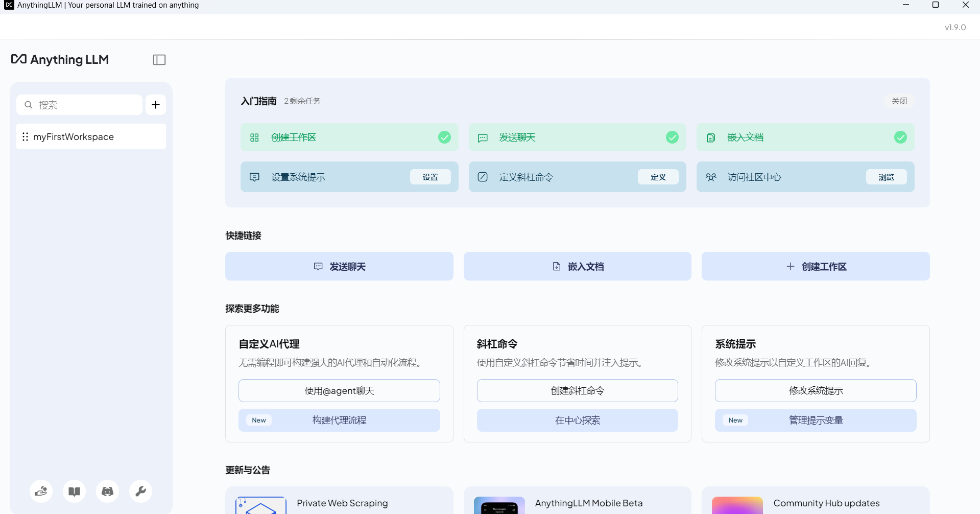Click the 浏览 button for community hub

coord(887,177)
